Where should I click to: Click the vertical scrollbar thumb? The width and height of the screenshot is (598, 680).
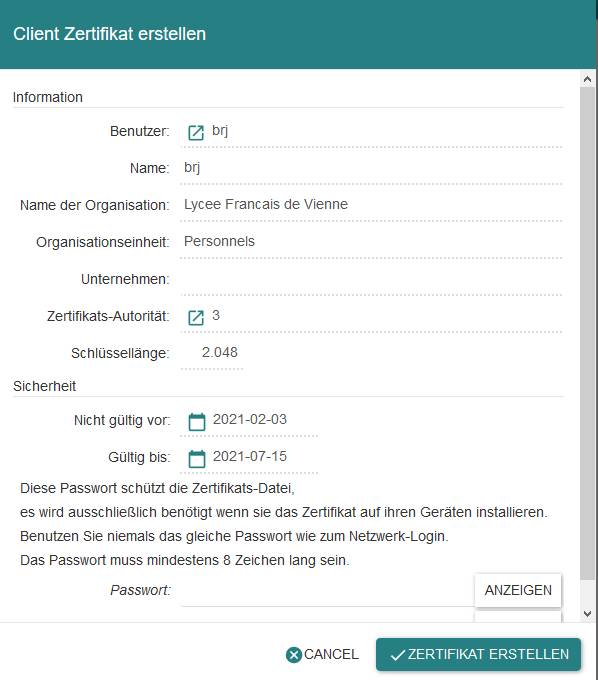(x=588, y=333)
